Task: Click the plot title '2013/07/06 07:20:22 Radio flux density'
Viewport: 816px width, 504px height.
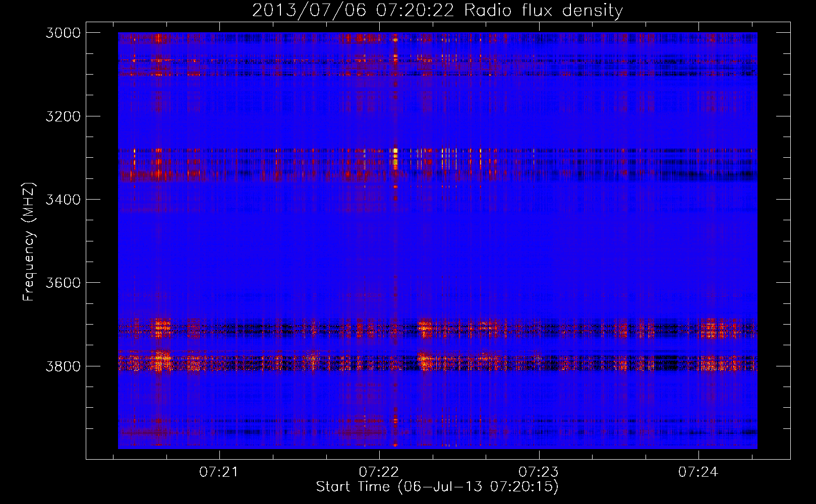Action: (437, 11)
